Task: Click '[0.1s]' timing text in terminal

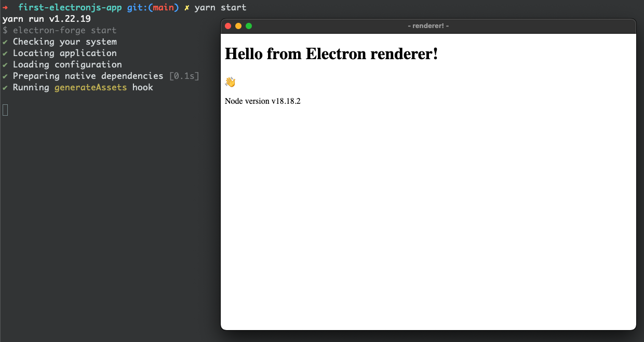Action: tap(184, 76)
